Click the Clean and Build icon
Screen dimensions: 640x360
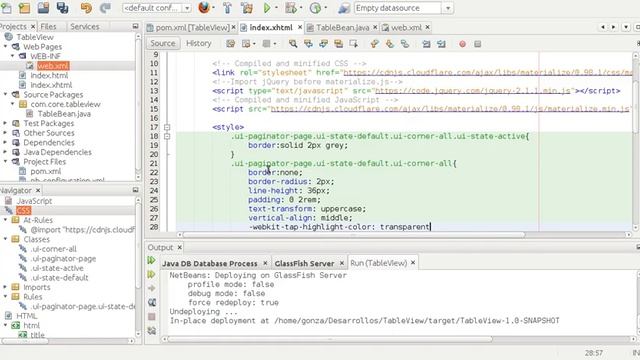click(x=247, y=8)
